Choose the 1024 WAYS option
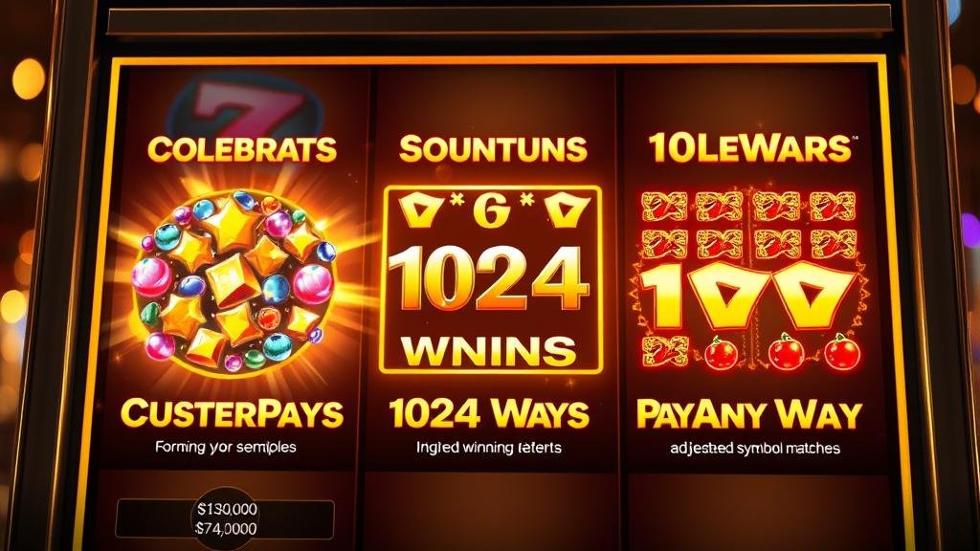 tap(489, 413)
